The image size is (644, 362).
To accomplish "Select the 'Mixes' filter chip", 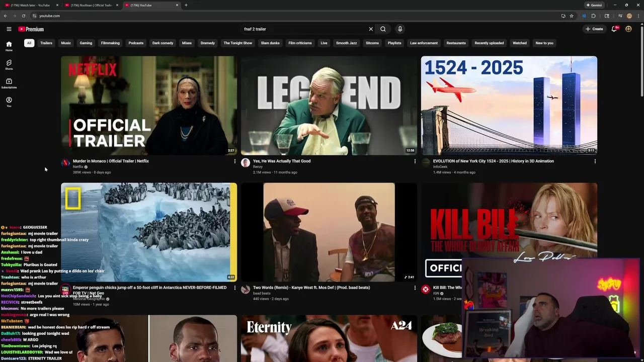I will pos(187,43).
